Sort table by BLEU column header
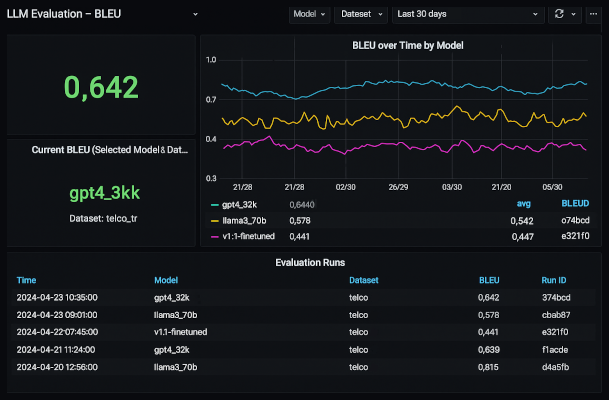The width and height of the screenshot is (609, 400). click(x=489, y=281)
